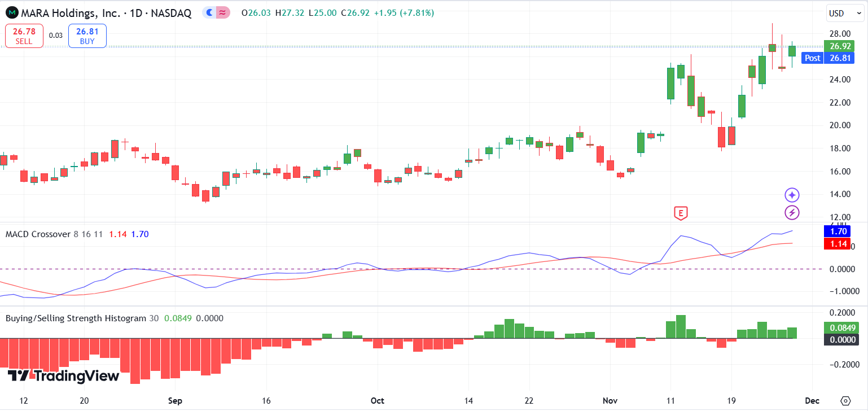868x411 pixels.
Task: Click the open value O26.03
Action: [256, 12]
